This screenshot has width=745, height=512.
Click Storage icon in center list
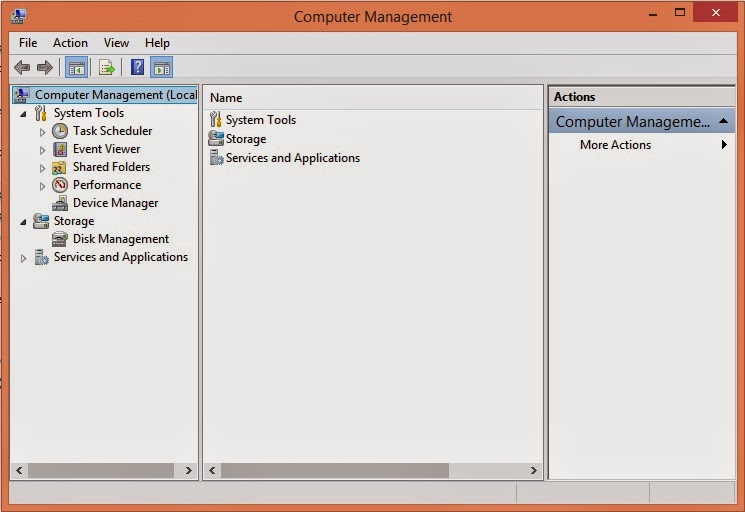216,138
